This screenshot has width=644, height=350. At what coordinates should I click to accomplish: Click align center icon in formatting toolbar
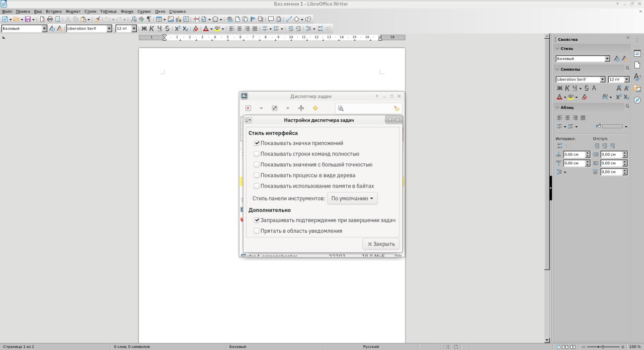click(x=239, y=29)
